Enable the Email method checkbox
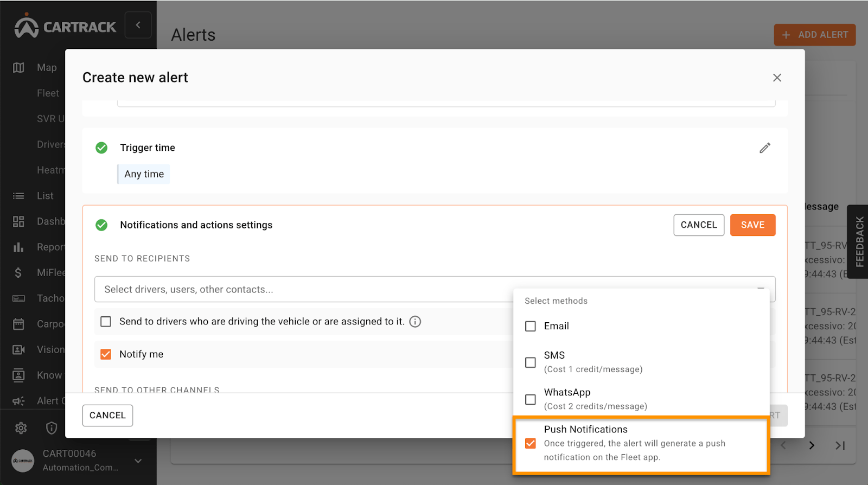 pos(531,326)
